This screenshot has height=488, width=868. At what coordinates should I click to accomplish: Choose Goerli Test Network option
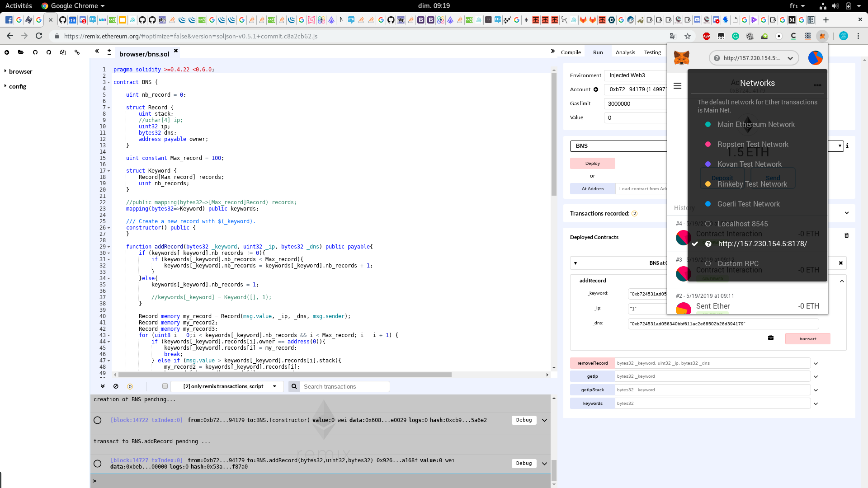coord(748,204)
